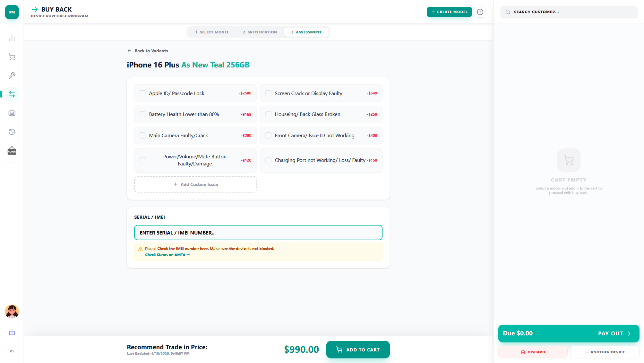Screen dimensions: 644x363
Task: Select Front Camera/ Face ID not Working
Action: pyautogui.click(x=269, y=136)
